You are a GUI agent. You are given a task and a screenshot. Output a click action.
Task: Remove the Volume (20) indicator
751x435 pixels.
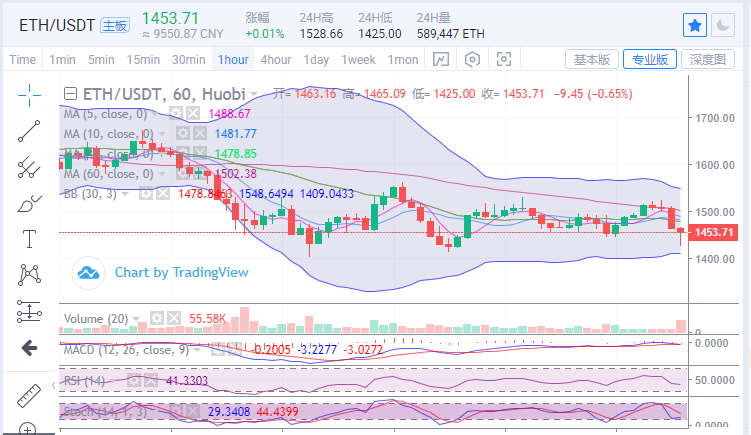[x=174, y=318]
